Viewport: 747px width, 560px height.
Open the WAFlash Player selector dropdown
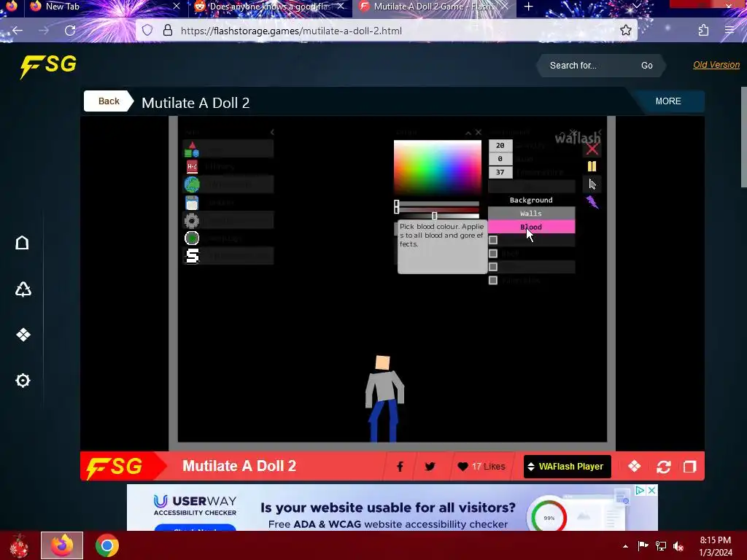click(567, 467)
